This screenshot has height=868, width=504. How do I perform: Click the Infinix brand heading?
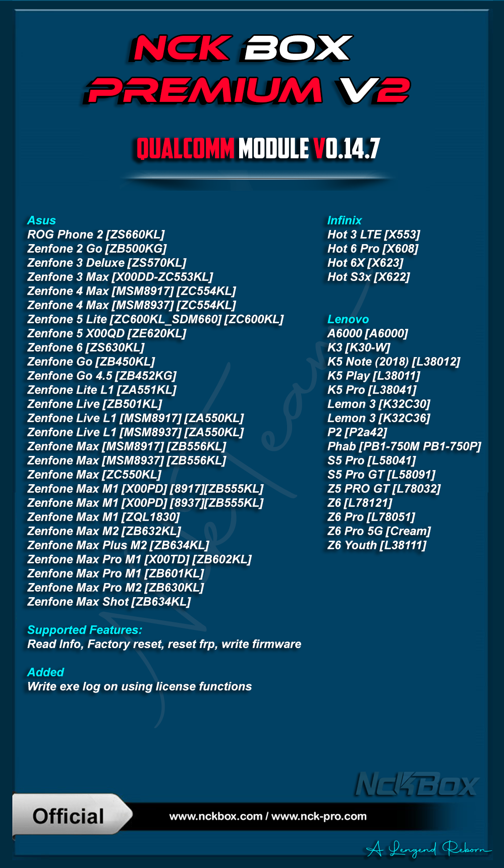click(x=345, y=220)
